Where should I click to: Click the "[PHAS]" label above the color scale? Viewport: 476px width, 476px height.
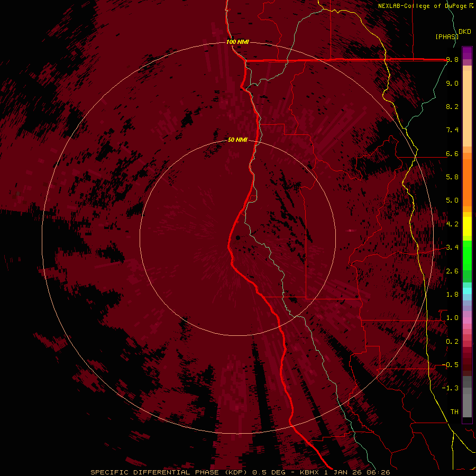(447, 36)
